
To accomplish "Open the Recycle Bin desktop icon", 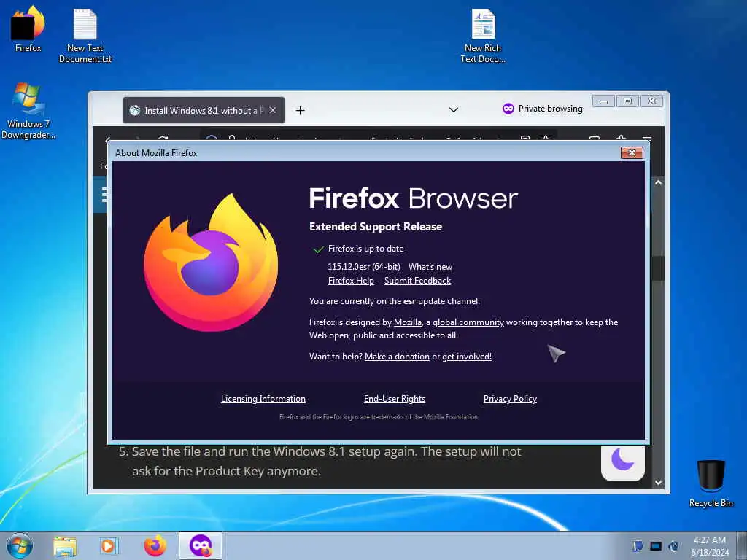I will tap(711, 483).
